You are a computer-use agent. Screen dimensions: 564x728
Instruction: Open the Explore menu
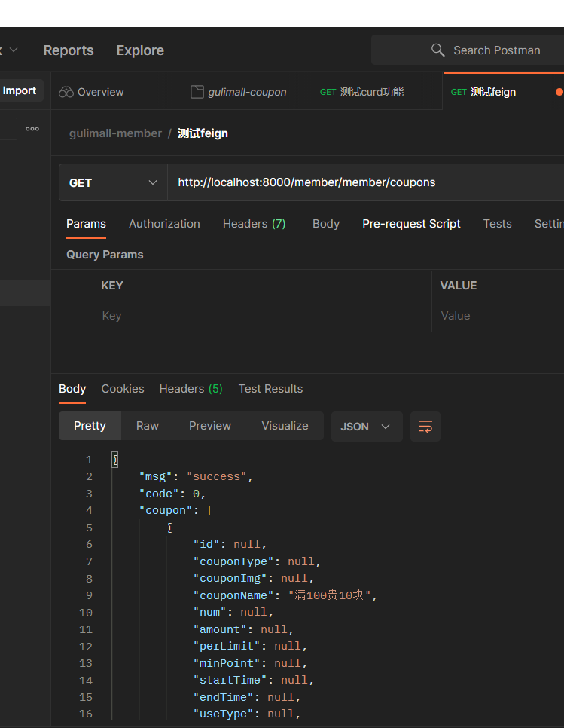[140, 50]
